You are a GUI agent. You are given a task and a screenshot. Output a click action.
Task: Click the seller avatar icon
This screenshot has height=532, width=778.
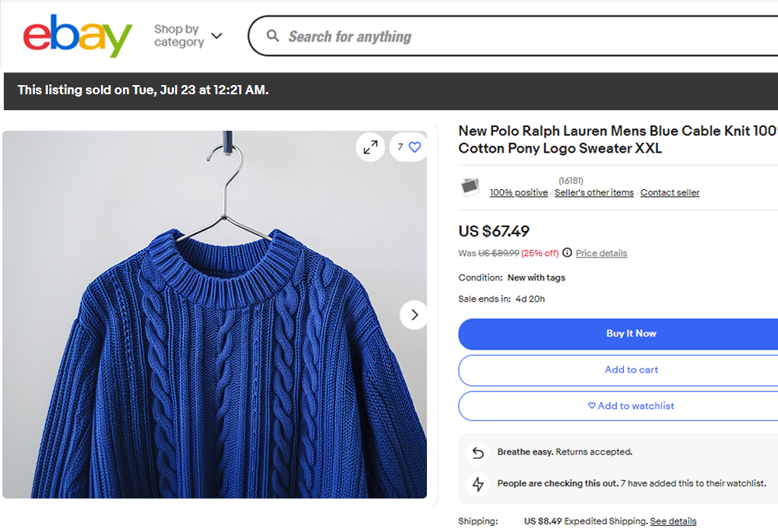(x=470, y=187)
